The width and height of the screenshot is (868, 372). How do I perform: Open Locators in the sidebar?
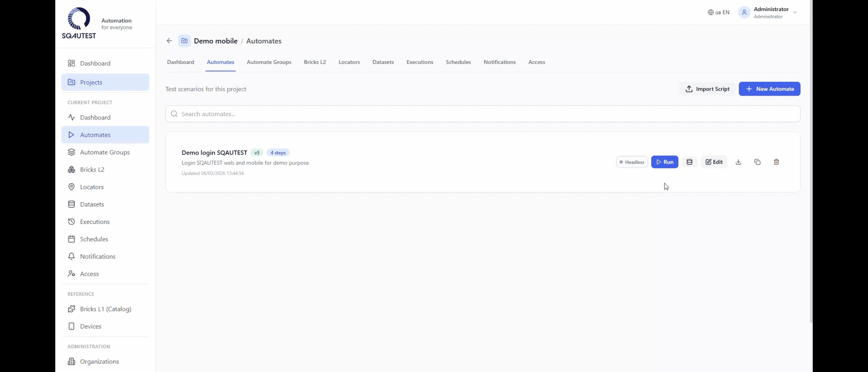[92, 187]
